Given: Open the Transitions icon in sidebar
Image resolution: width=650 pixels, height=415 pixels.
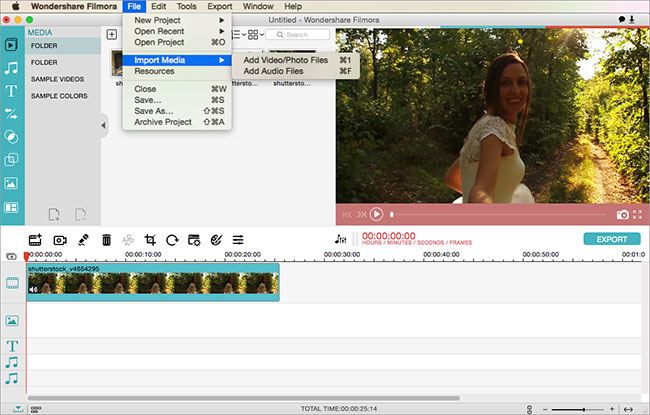Looking at the screenshot, I should 11,114.
